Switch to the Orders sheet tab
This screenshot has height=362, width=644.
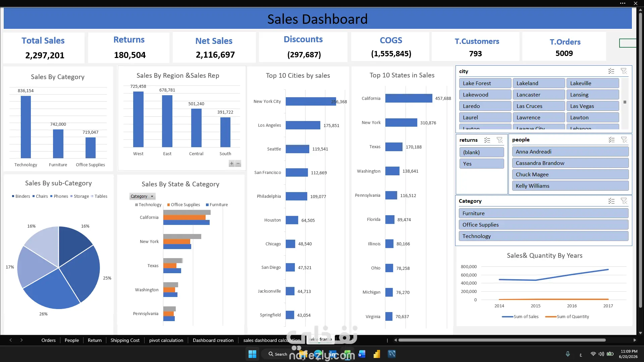(49, 340)
